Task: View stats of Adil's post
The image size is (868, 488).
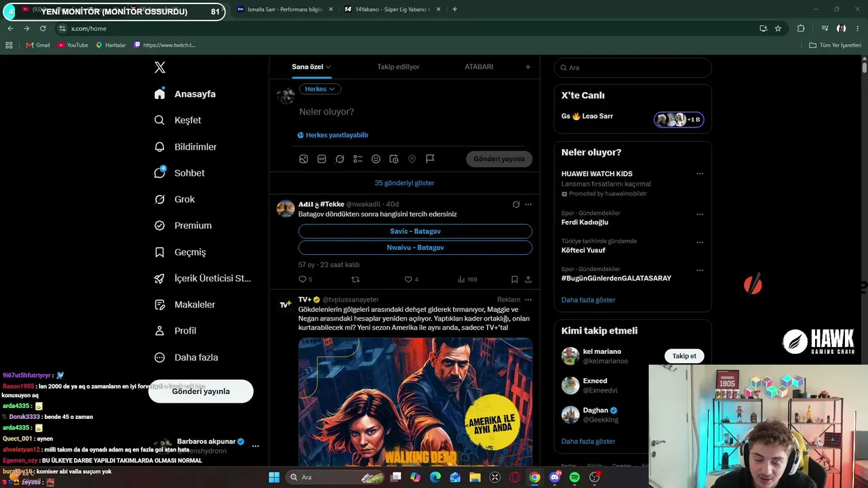Action: [x=467, y=279]
